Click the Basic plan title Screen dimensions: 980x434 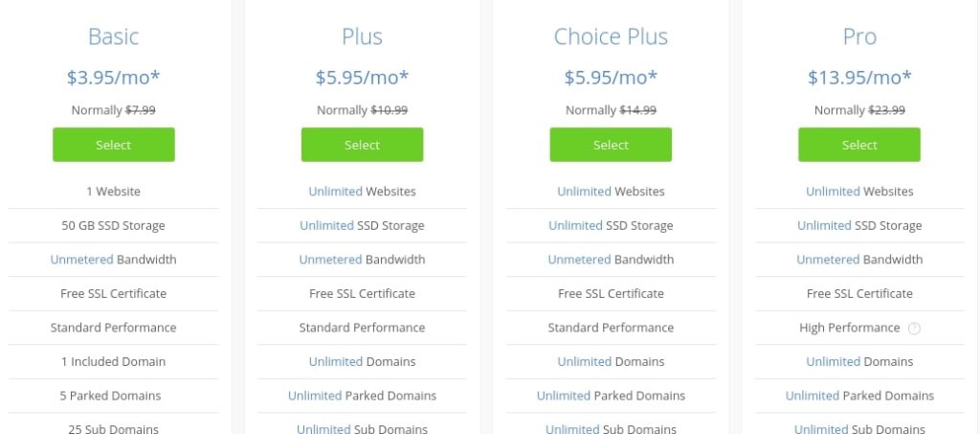click(114, 36)
